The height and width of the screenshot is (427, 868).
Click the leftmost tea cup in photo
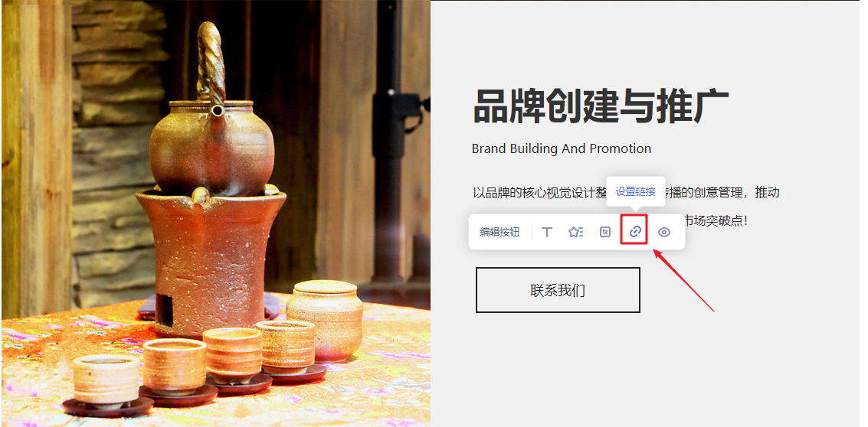tap(106, 382)
